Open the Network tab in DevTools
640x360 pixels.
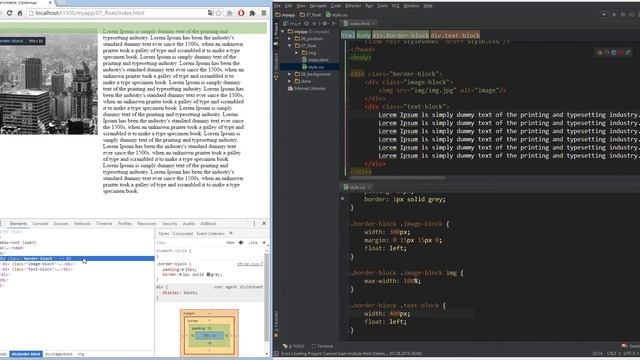click(x=82, y=224)
